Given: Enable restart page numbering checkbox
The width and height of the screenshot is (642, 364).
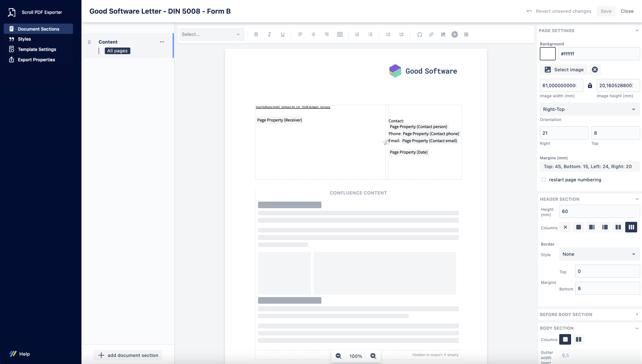Looking at the screenshot, I should tap(543, 180).
